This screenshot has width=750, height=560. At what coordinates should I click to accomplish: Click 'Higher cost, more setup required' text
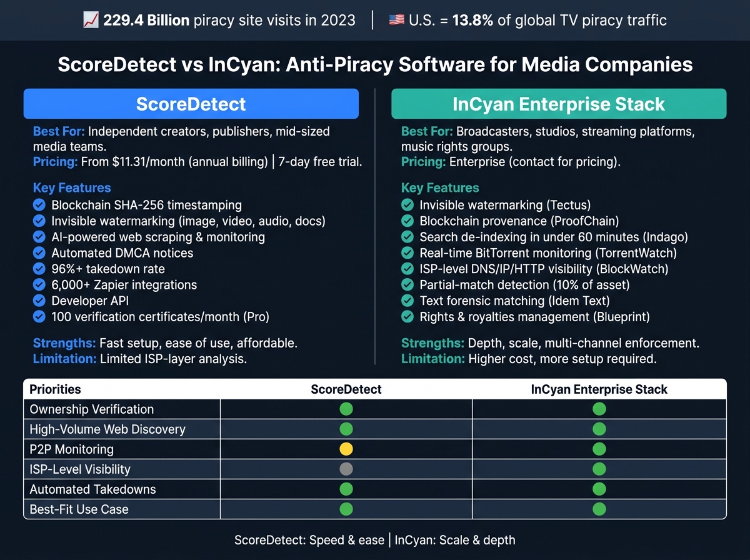[562, 359]
